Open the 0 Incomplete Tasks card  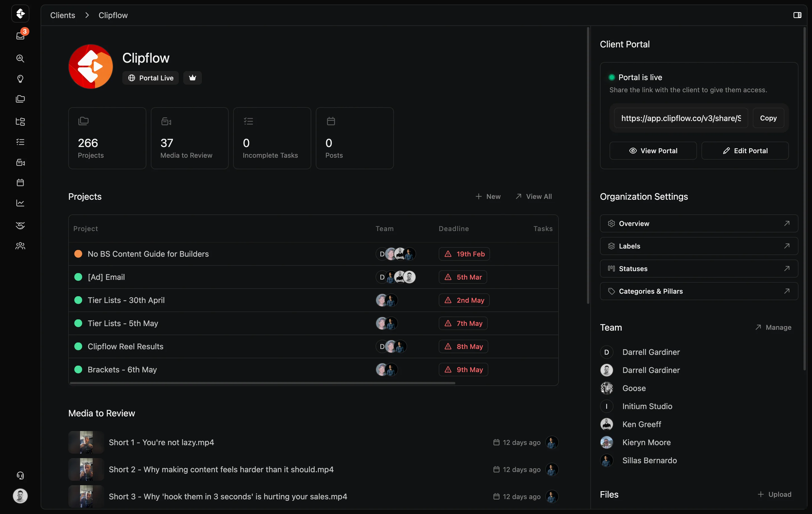coord(272,138)
